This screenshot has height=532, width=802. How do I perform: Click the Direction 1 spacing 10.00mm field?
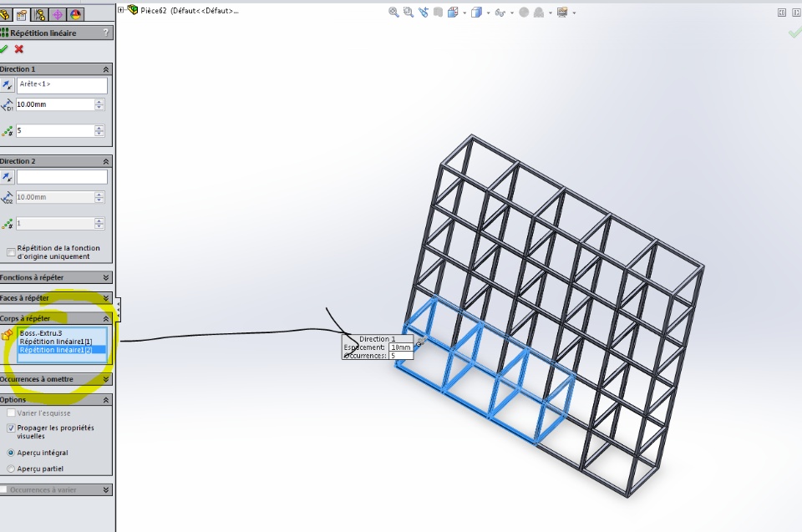(x=55, y=104)
